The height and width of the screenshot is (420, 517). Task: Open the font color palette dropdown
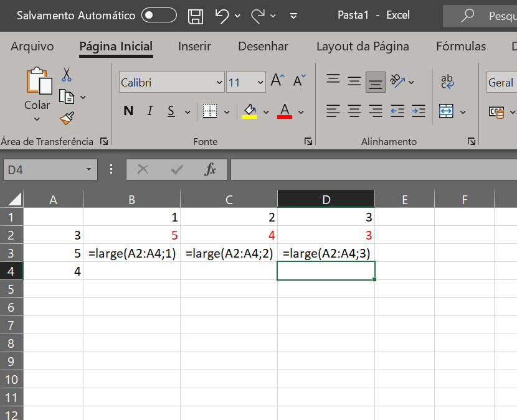pos(301,113)
